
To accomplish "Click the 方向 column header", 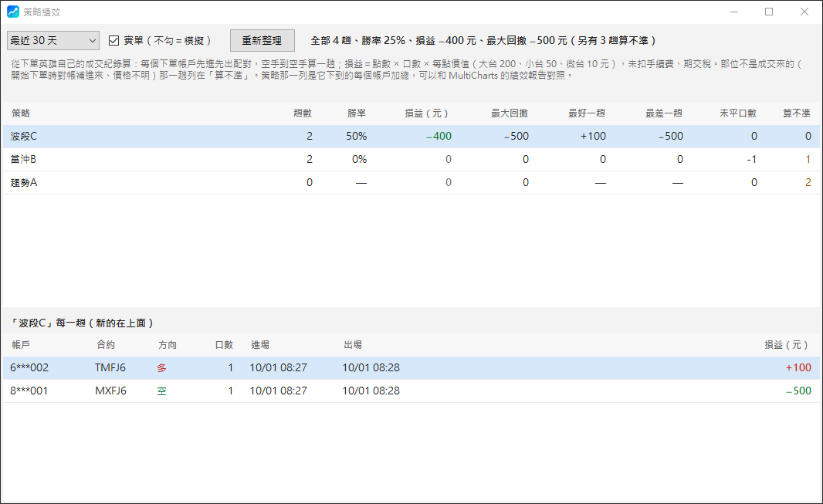I will coord(168,344).
